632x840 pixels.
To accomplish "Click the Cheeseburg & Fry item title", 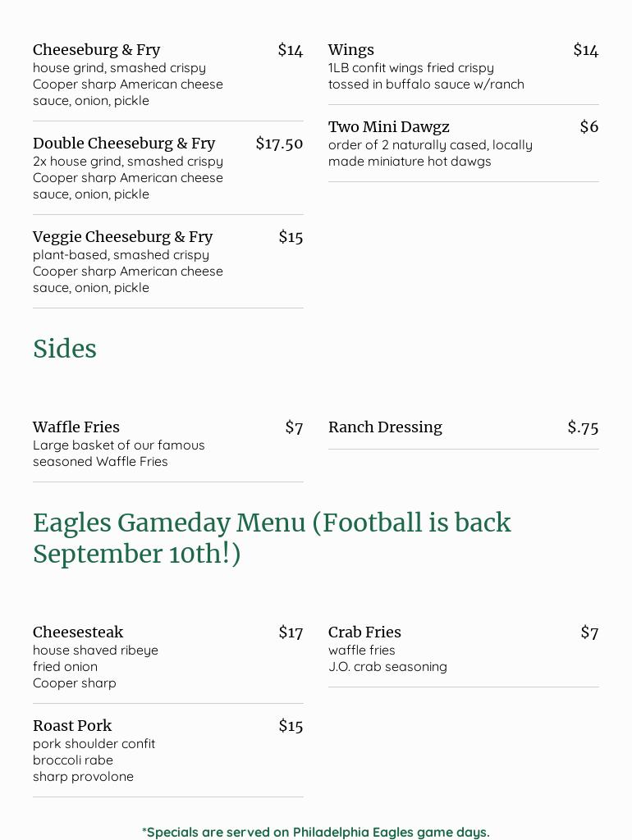I will coord(96,50).
